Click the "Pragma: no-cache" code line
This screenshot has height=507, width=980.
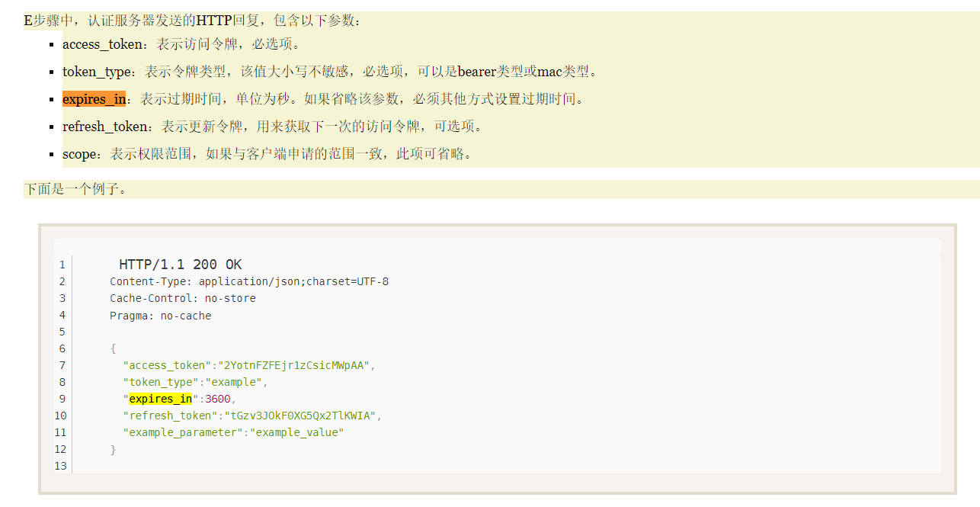click(x=161, y=315)
